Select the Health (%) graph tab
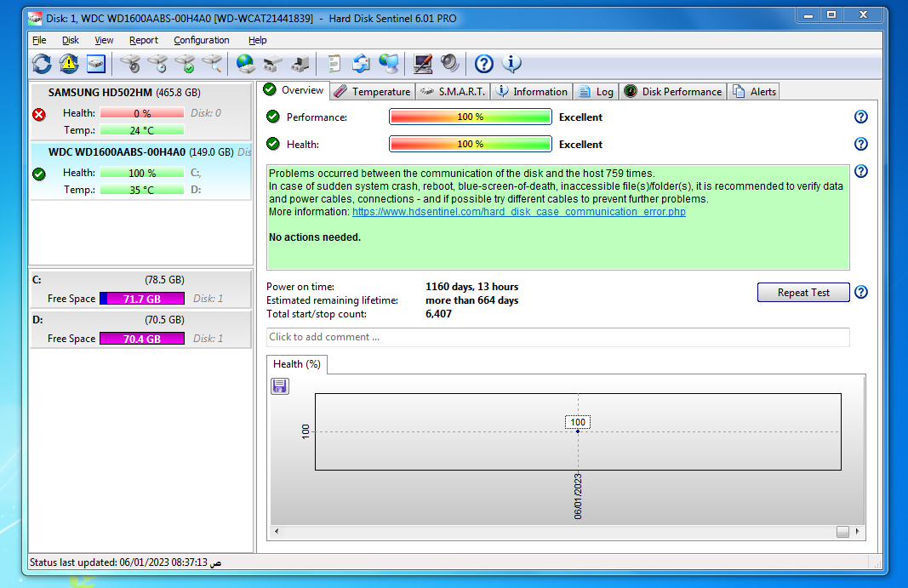This screenshot has height=588, width=908. pyautogui.click(x=296, y=364)
